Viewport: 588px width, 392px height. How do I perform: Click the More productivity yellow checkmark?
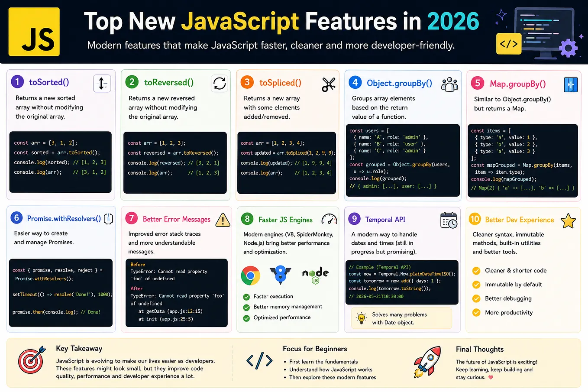(476, 313)
